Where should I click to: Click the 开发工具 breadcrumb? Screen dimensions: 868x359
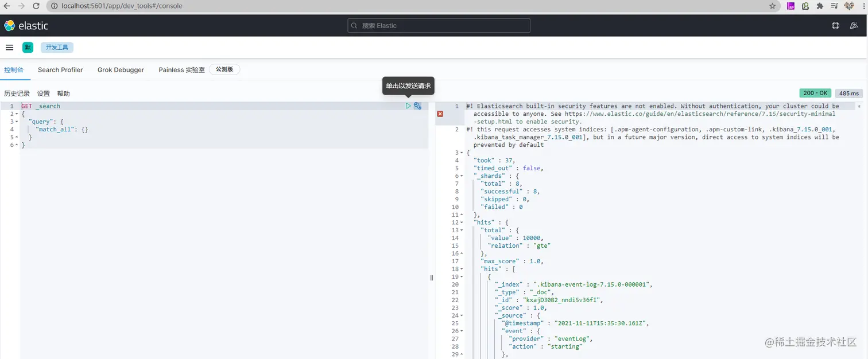(57, 48)
